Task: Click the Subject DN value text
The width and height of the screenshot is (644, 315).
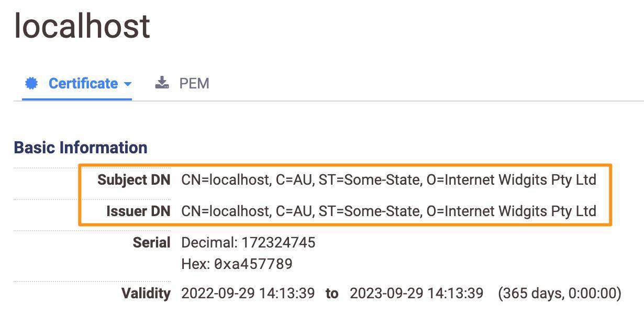Action: point(388,180)
